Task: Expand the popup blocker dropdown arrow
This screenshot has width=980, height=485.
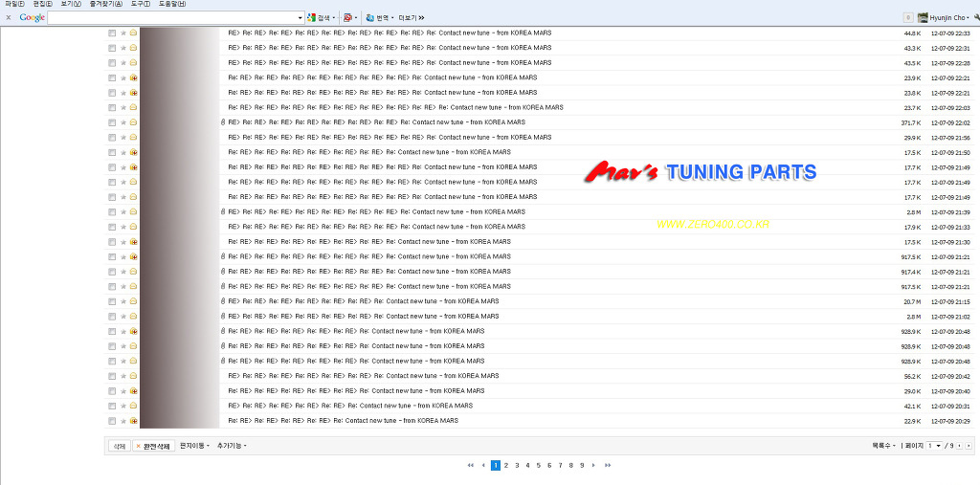Action: point(356,17)
